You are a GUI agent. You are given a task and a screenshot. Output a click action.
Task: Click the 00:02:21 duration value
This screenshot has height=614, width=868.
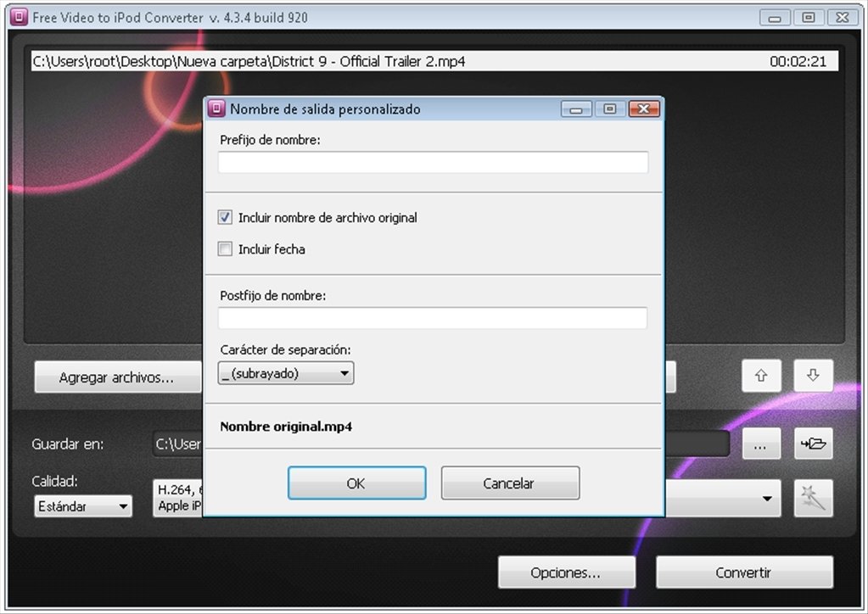[x=798, y=61]
